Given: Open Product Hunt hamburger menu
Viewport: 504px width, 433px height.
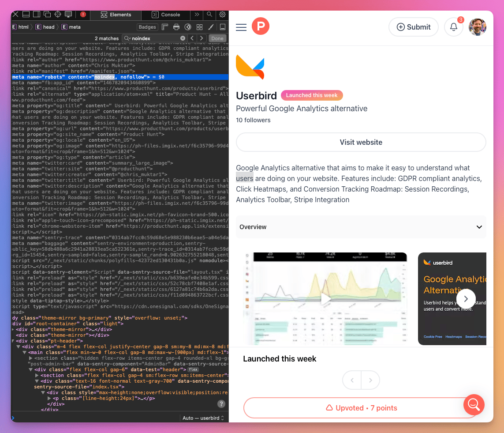Looking at the screenshot, I should [x=241, y=27].
